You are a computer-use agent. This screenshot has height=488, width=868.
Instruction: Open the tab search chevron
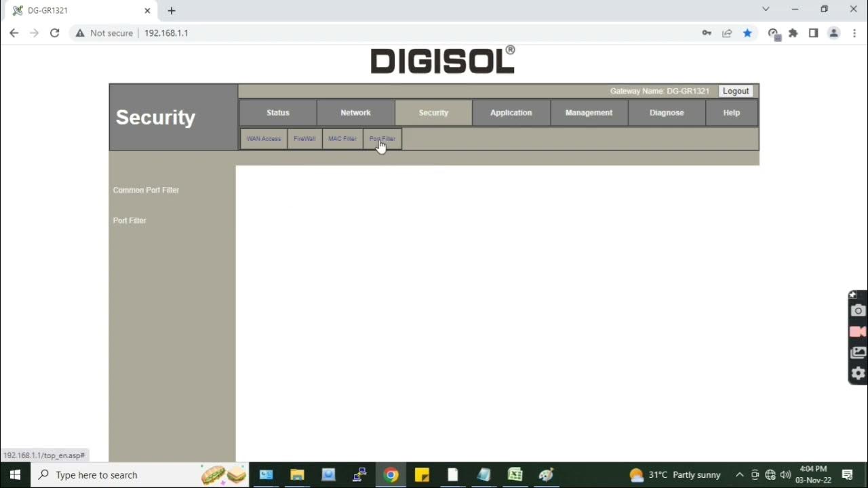[x=766, y=9]
